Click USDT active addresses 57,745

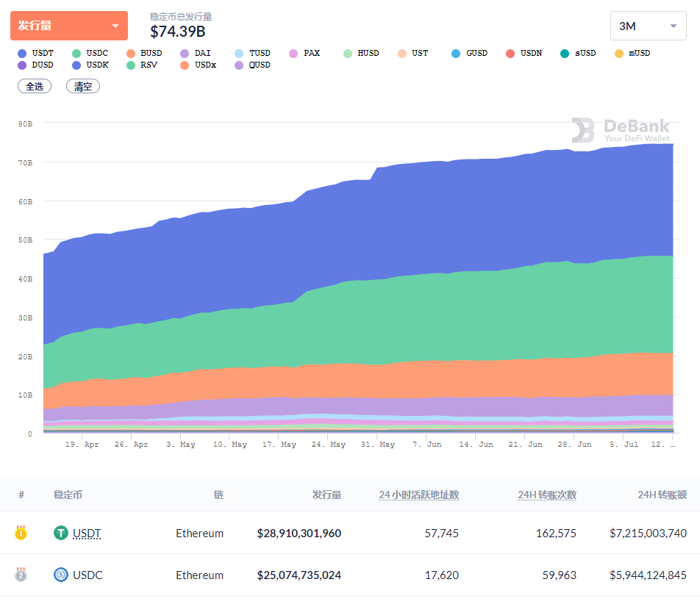pyautogui.click(x=441, y=534)
